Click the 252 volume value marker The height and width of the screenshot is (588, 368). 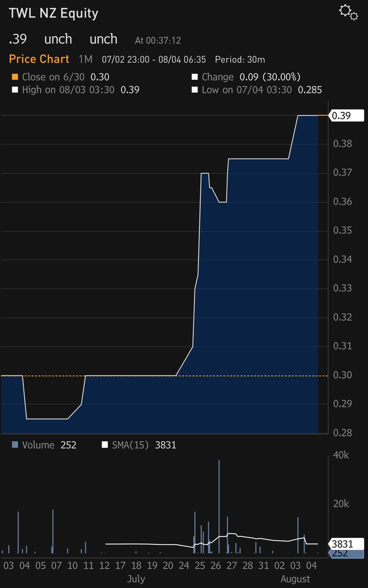click(x=346, y=553)
